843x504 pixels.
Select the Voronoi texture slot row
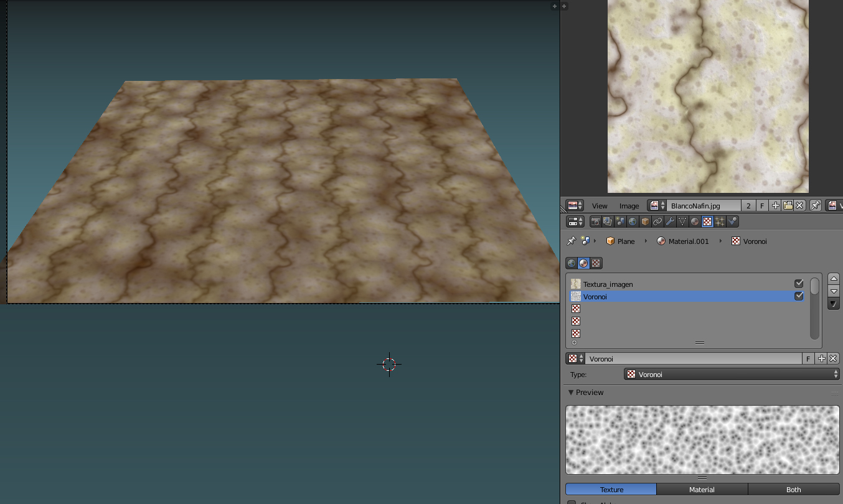(x=687, y=296)
